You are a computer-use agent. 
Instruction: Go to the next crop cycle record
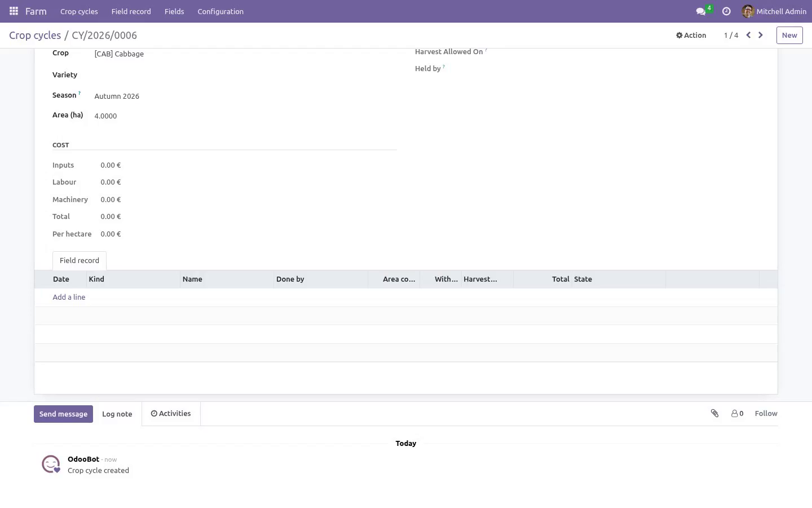761,35
